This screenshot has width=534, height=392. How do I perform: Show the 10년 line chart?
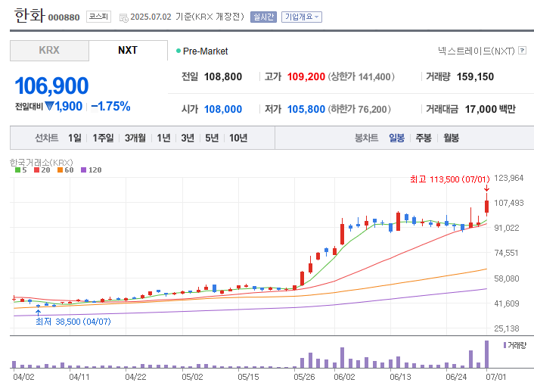(238, 138)
